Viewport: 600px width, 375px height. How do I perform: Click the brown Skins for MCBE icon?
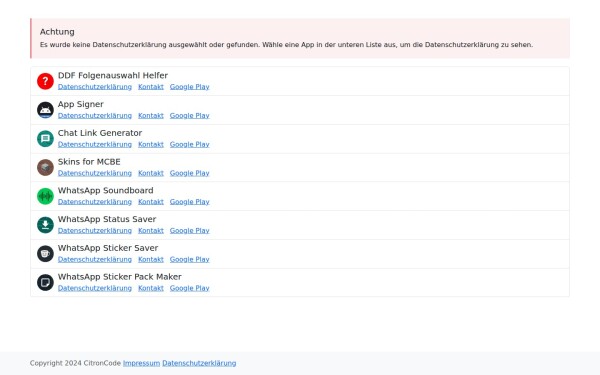45,168
